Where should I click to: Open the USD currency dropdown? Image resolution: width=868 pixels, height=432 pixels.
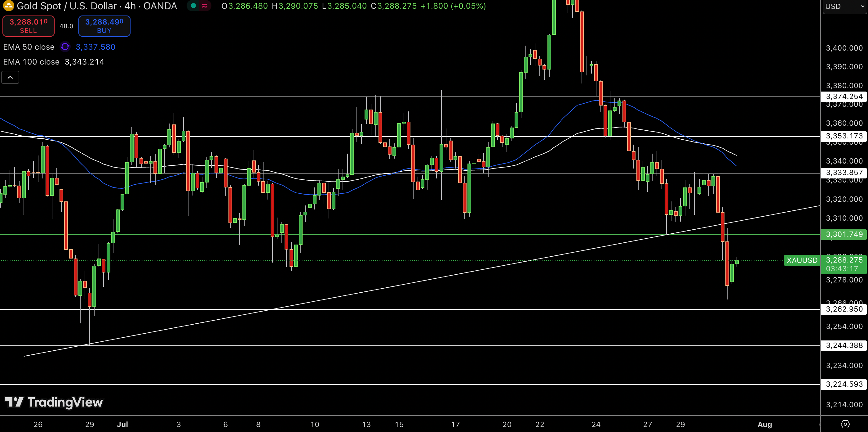pyautogui.click(x=844, y=7)
